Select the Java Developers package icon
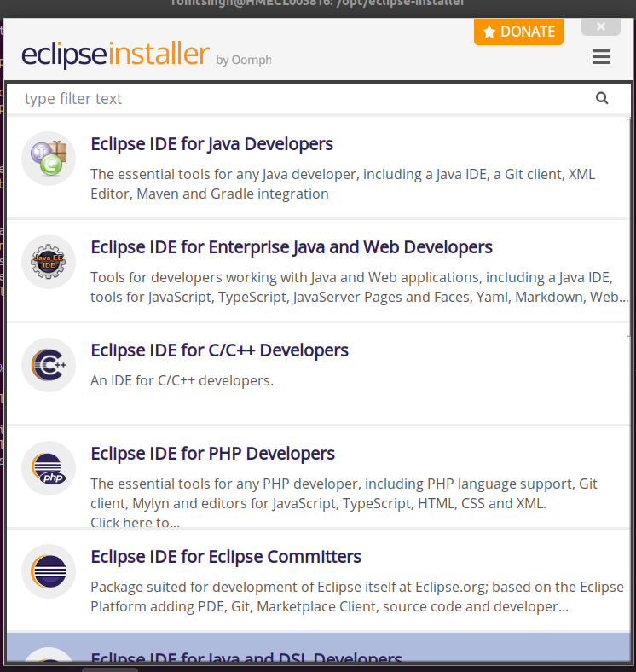636x672 pixels. point(49,159)
